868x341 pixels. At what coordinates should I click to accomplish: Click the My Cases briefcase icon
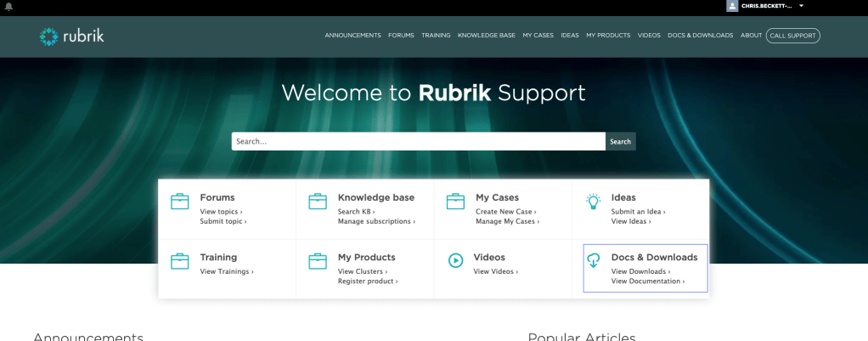click(455, 202)
